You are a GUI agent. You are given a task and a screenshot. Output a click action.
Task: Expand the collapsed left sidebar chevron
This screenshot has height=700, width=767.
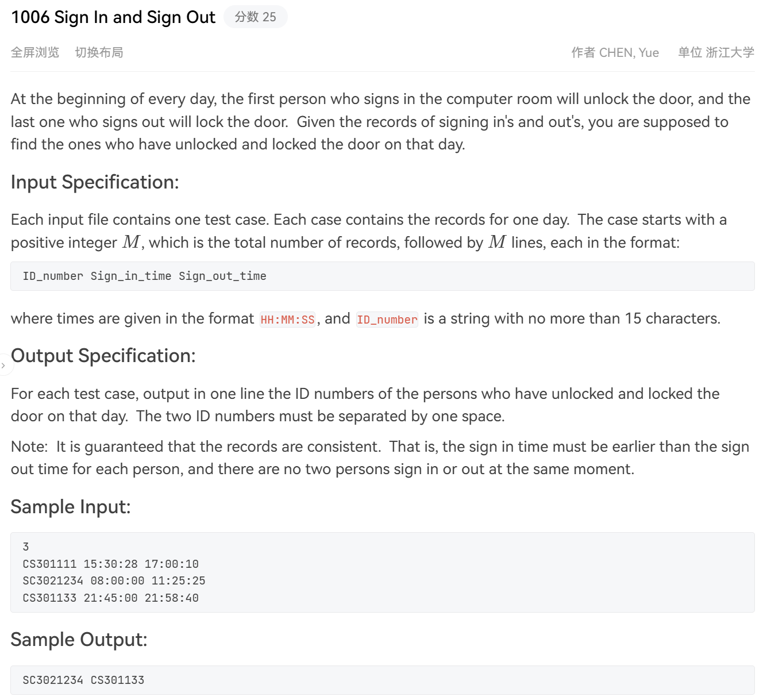[x=3, y=366]
